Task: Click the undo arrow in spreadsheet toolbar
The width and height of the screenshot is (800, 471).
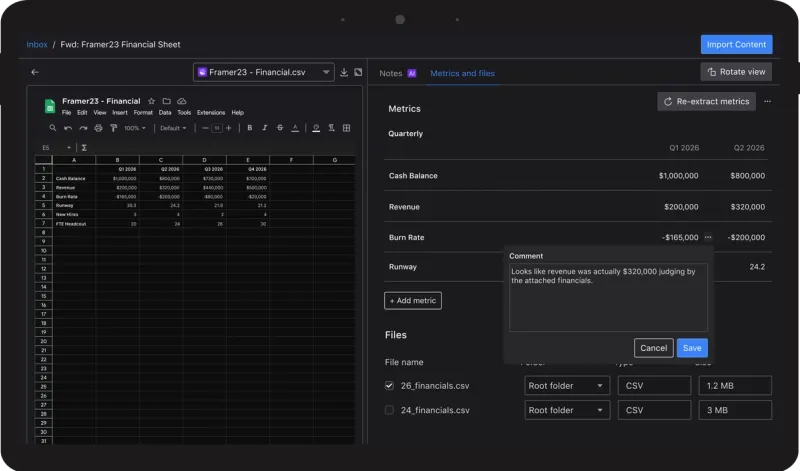Action: tap(68, 128)
